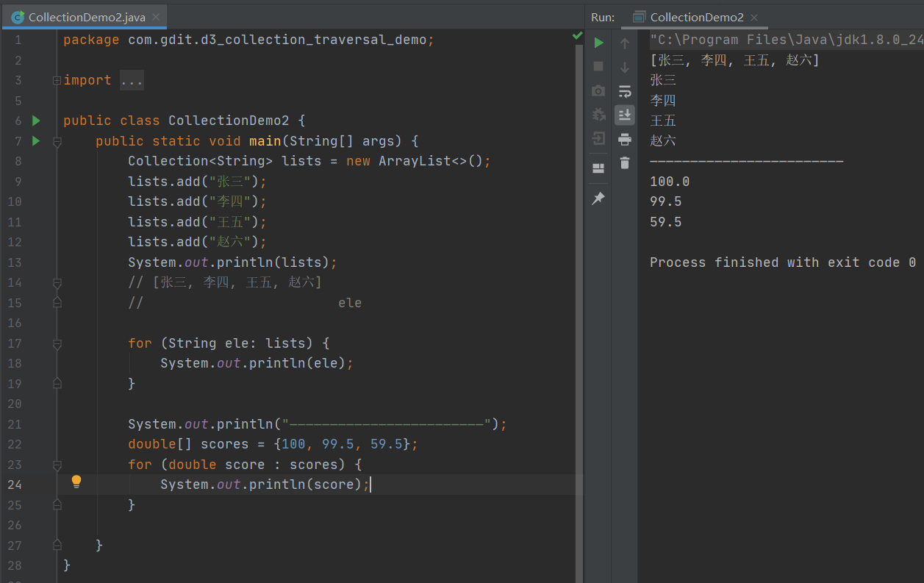The height and width of the screenshot is (583, 924).
Task: Click the up arrow in console toolbar
Action: pyautogui.click(x=625, y=43)
